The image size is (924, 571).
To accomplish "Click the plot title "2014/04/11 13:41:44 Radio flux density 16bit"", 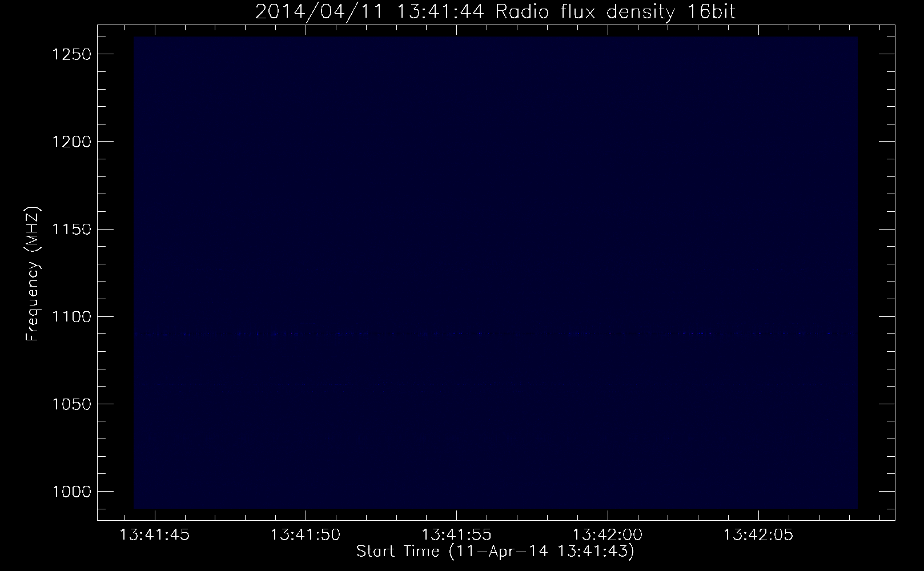I will coord(495,12).
